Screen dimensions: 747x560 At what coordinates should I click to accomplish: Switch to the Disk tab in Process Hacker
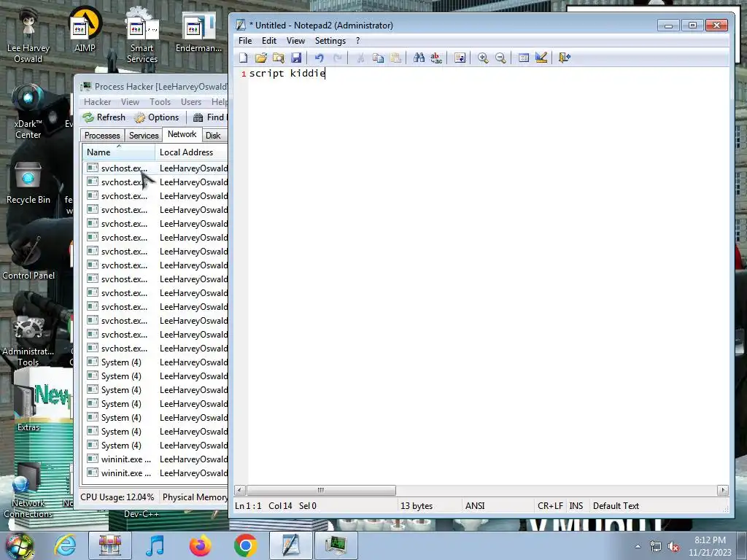point(213,135)
